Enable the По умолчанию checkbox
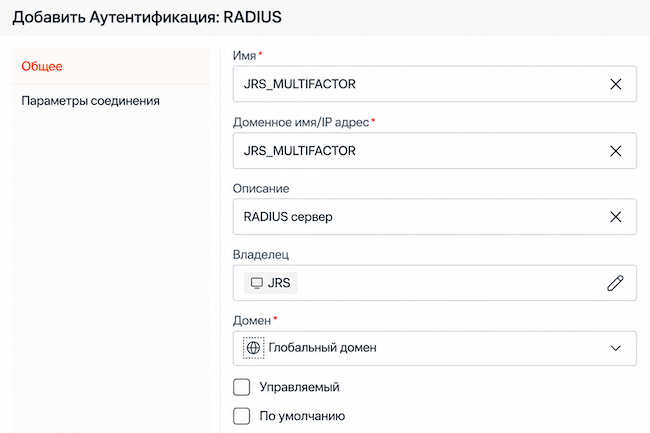Viewport: 650px width, 433px height. pyautogui.click(x=241, y=416)
